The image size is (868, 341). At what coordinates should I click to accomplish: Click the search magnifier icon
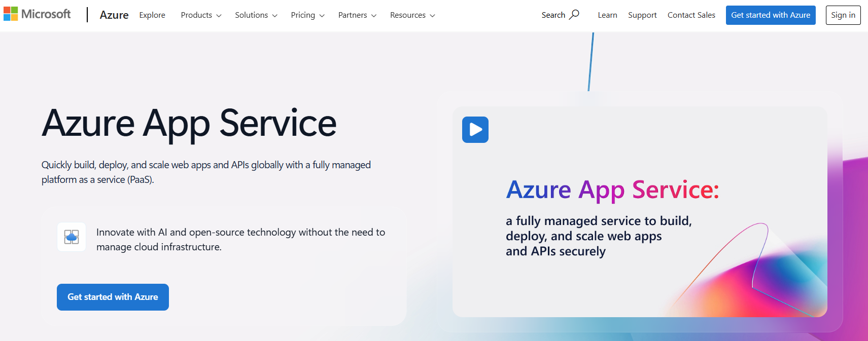tap(574, 15)
